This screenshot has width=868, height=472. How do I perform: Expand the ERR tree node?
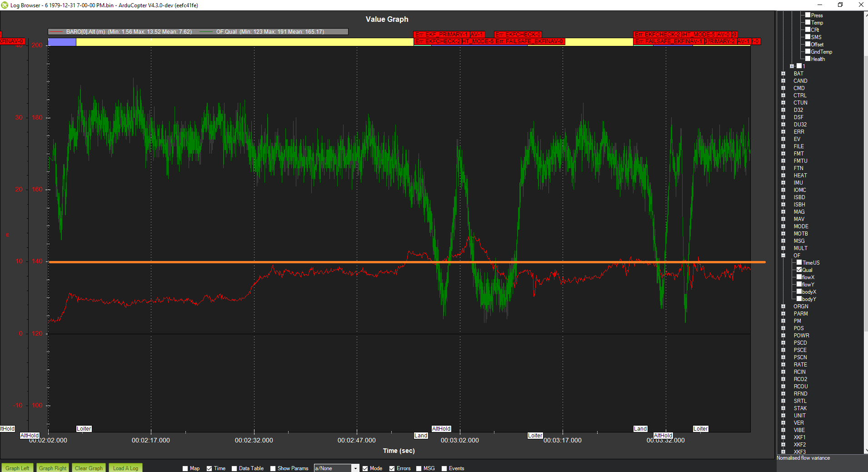783,132
